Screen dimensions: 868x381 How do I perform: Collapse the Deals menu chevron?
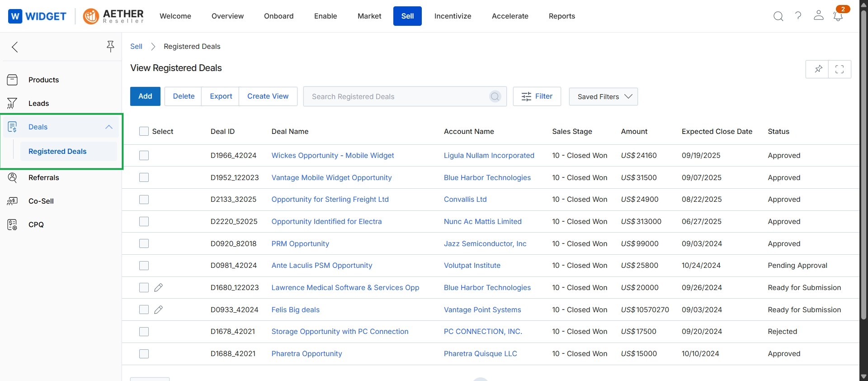tap(109, 127)
